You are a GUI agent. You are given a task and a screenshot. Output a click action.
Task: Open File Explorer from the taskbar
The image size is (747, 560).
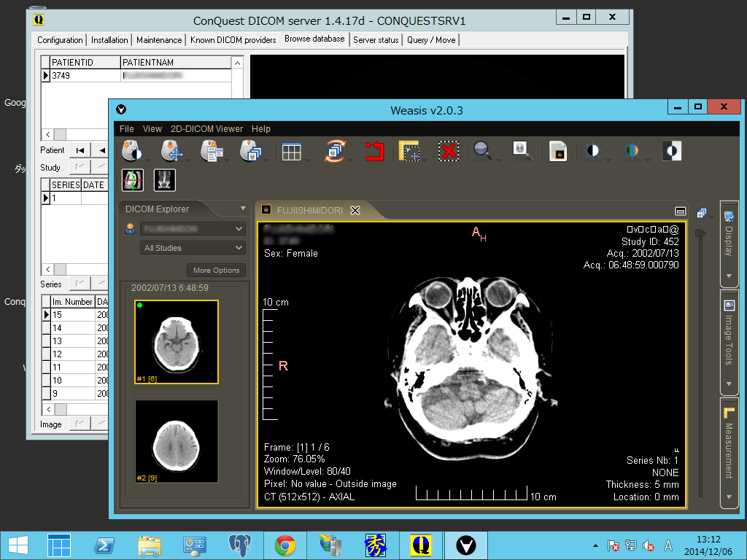(x=149, y=545)
